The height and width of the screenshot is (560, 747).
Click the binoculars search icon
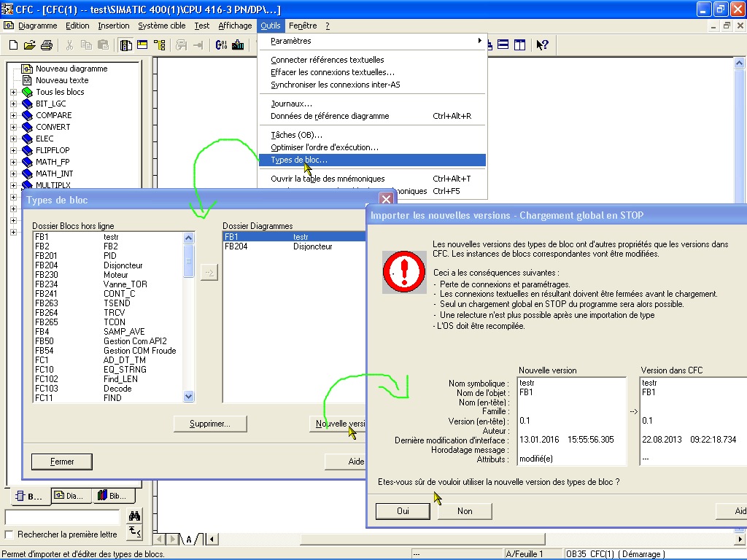(134, 516)
